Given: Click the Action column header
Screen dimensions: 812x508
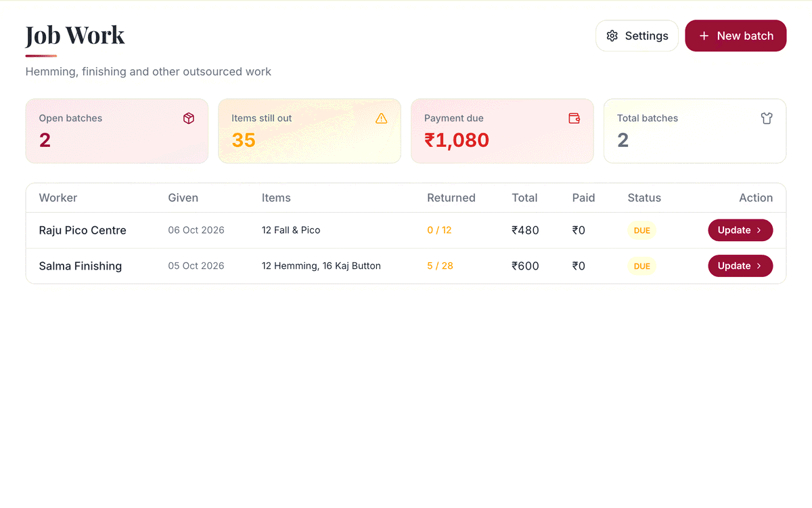Looking at the screenshot, I should 756,198.
